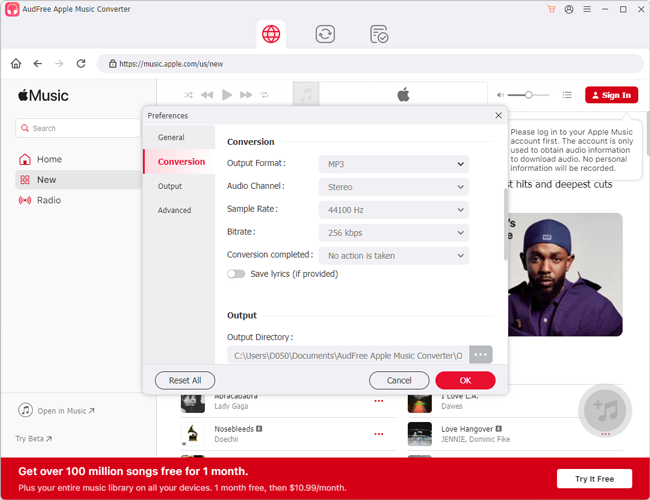The height and width of the screenshot is (500, 650).
Task: Navigate back in the browser
Action: point(38,63)
